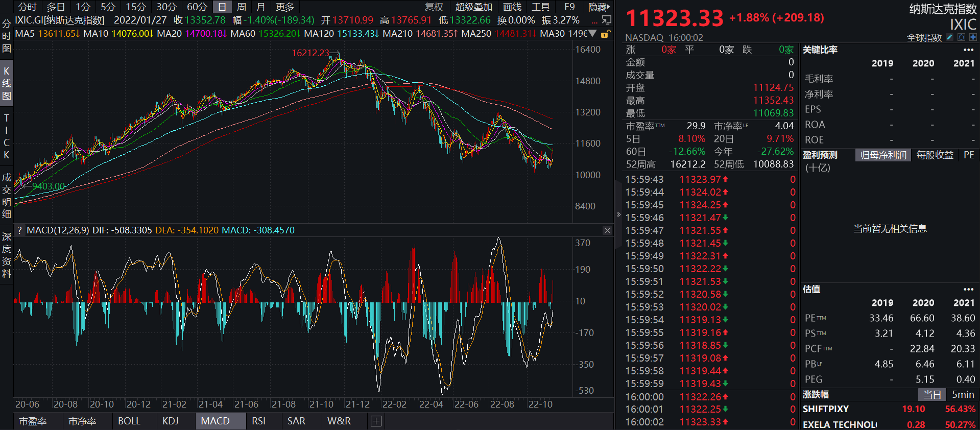This screenshot has height=430, width=980.
Task: Click the edit pencil icon beside 全球指数
Action: tap(949, 37)
